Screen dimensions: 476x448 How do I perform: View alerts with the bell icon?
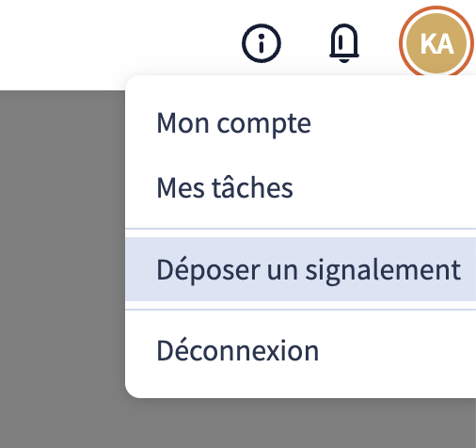(344, 43)
